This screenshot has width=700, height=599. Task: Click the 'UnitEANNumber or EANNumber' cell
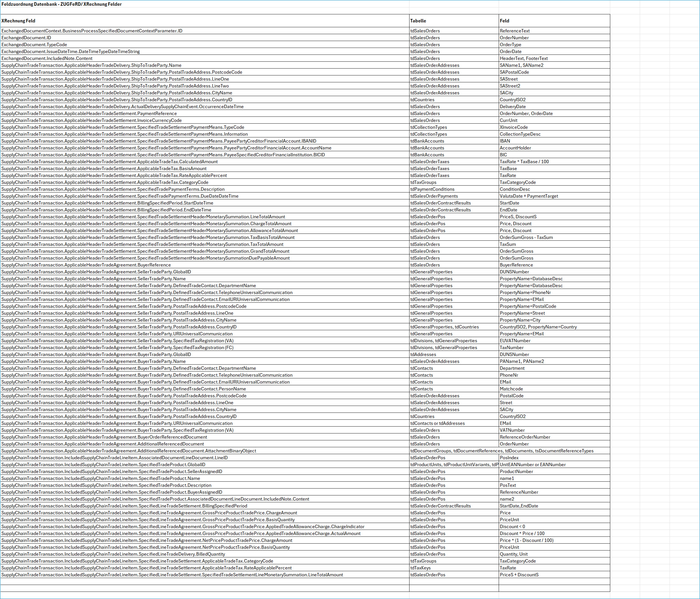point(554,464)
